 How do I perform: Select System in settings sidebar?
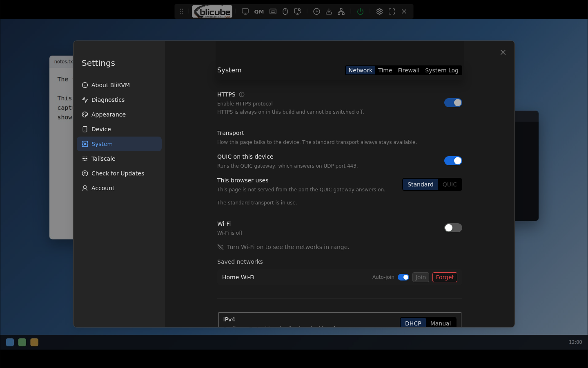(x=119, y=144)
